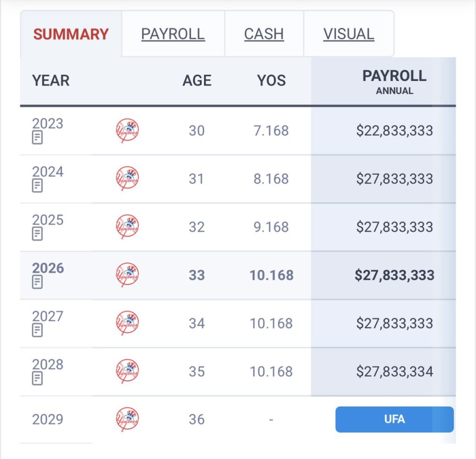This screenshot has height=459, width=476.
Task: Click the YOS column header
Action: (x=271, y=80)
